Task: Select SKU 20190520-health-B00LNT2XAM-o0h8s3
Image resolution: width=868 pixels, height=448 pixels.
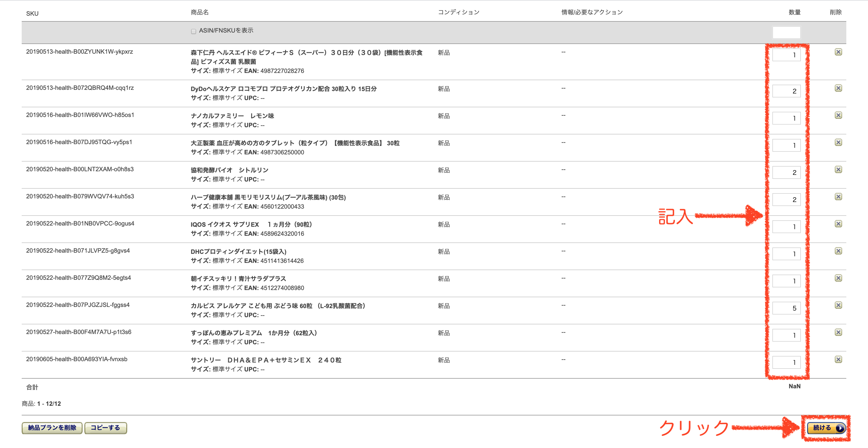Action: [80, 169]
